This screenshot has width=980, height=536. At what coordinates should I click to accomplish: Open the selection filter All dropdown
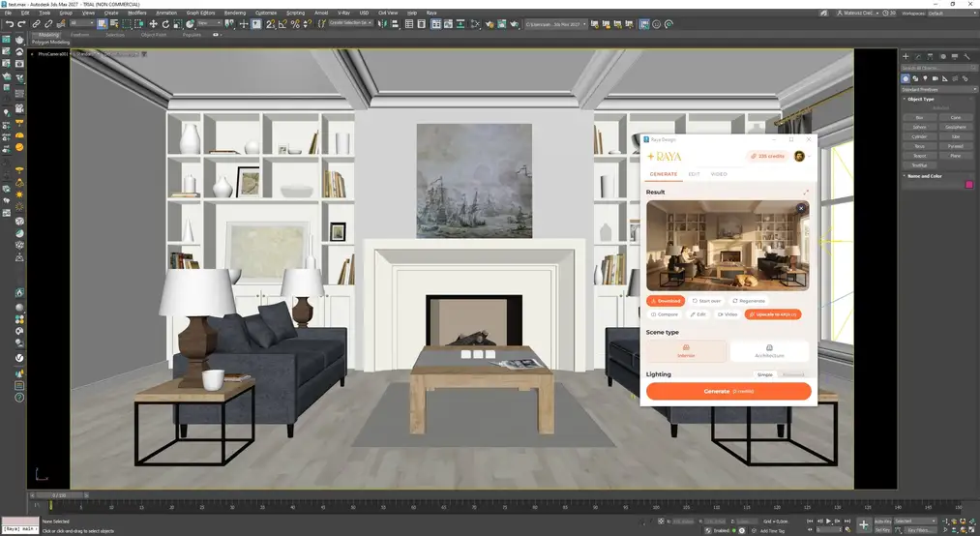coord(82,23)
